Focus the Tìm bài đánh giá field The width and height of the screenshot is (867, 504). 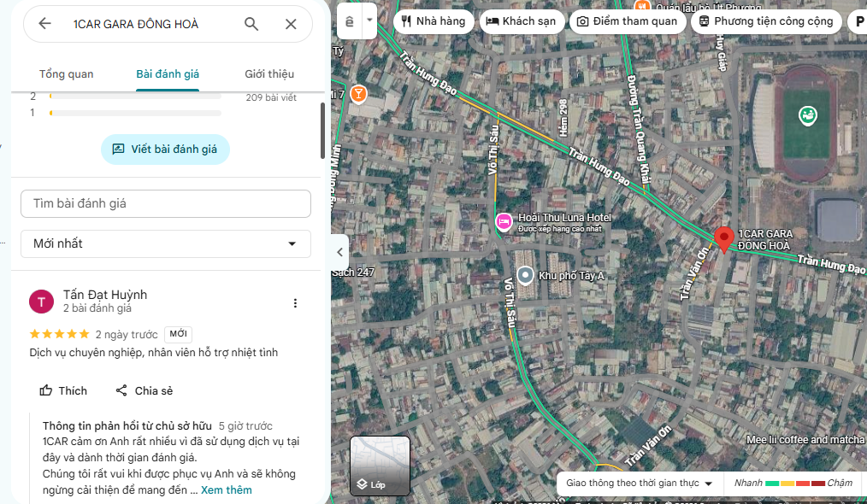tap(166, 204)
